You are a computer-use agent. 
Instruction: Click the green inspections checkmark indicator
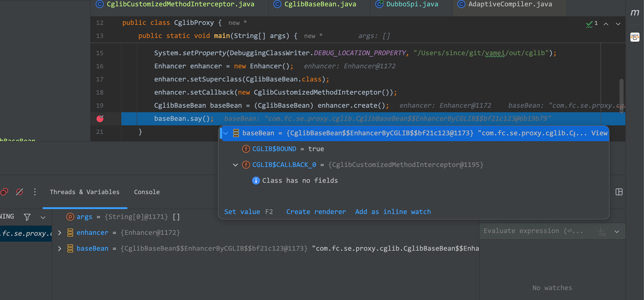(x=589, y=24)
